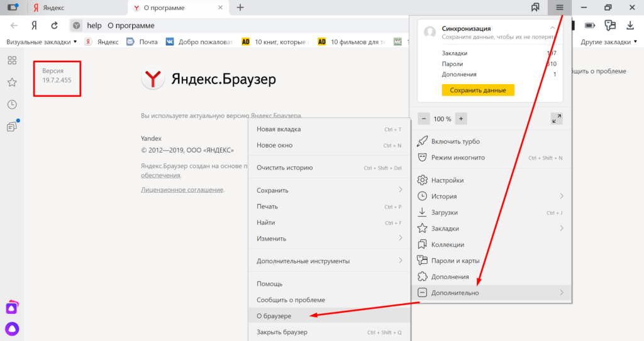Expand 'Закладки' submenu
This screenshot has height=341, width=644.
coord(492,229)
